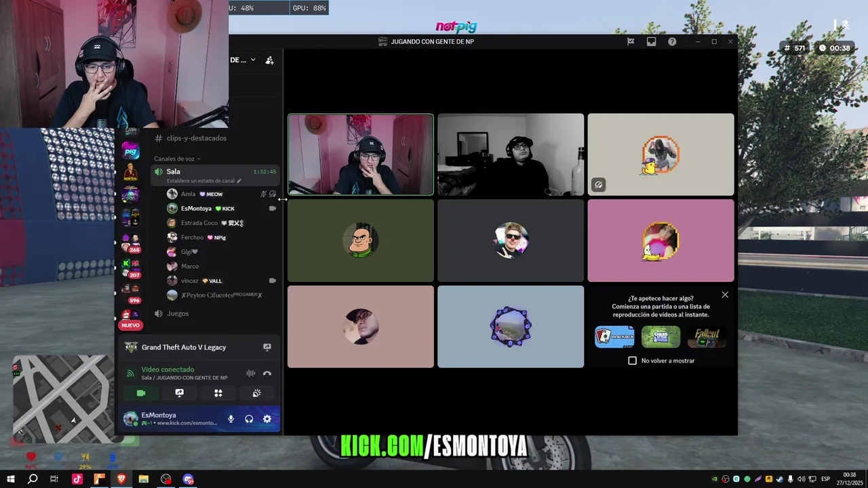This screenshot has height=488, width=868.
Task: Select user Peyton Cifuentes in voice list
Action: 222,295
